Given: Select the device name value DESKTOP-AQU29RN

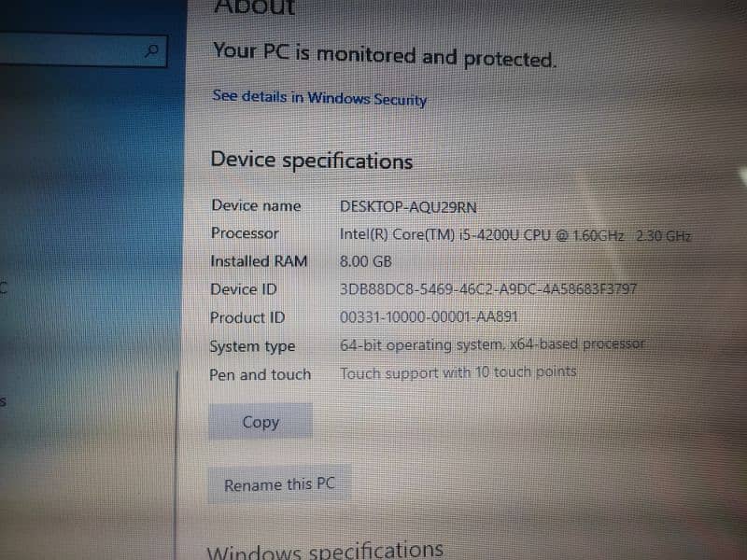Looking at the screenshot, I should pos(408,206).
